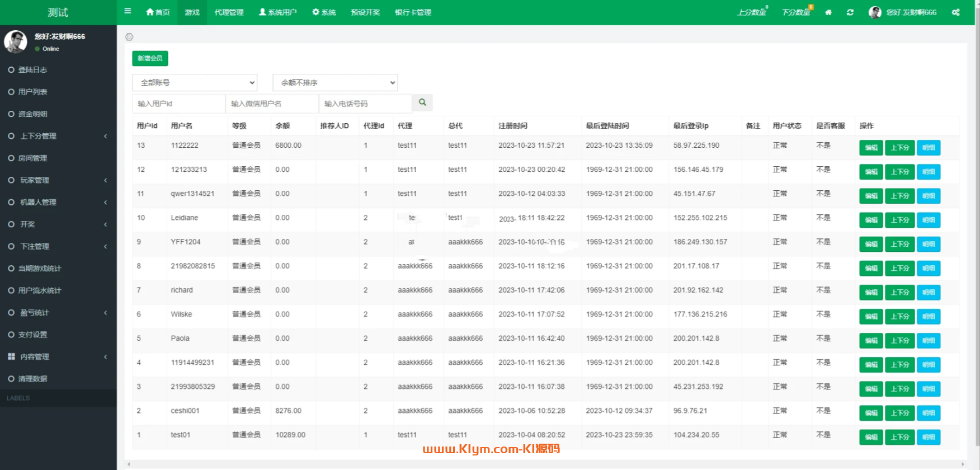Viewport: 980px width, 470px height.
Task: Switch to the 银行卡管理 menu item
Action: (413, 12)
